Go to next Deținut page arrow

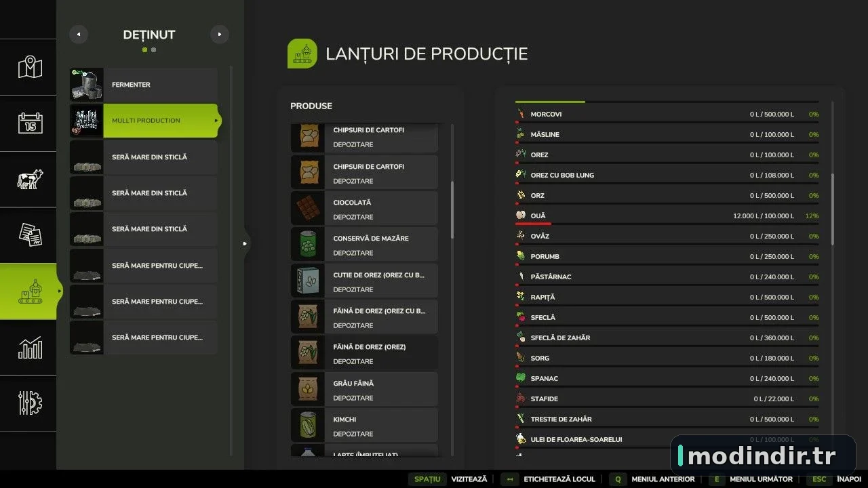pos(220,34)
